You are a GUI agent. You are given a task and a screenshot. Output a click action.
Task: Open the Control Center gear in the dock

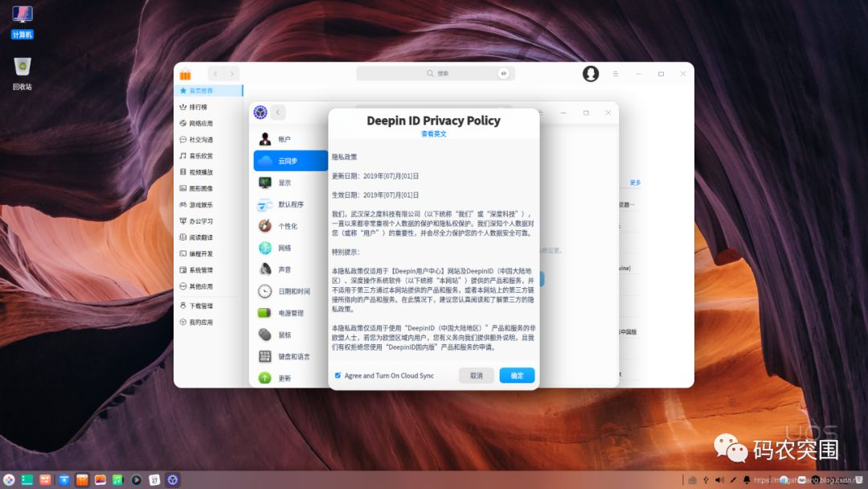[x=173, y=479]
